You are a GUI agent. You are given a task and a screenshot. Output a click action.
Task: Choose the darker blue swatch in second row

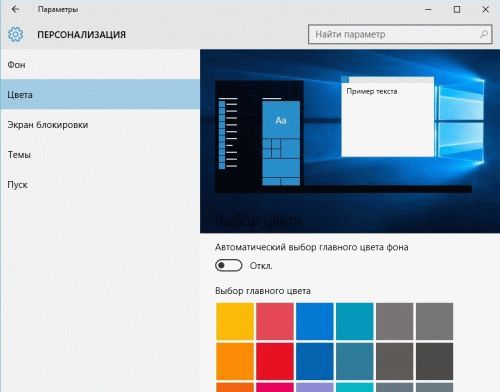(315, 361)
